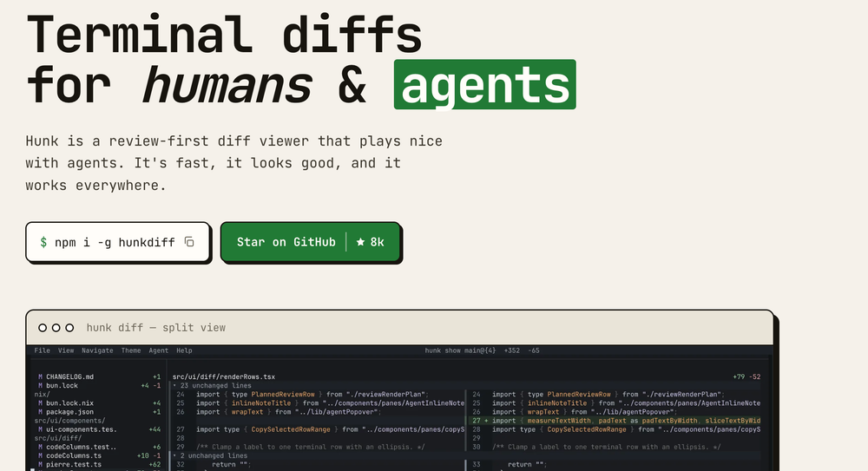Select package.json in the file list

(x=69, y=412)
